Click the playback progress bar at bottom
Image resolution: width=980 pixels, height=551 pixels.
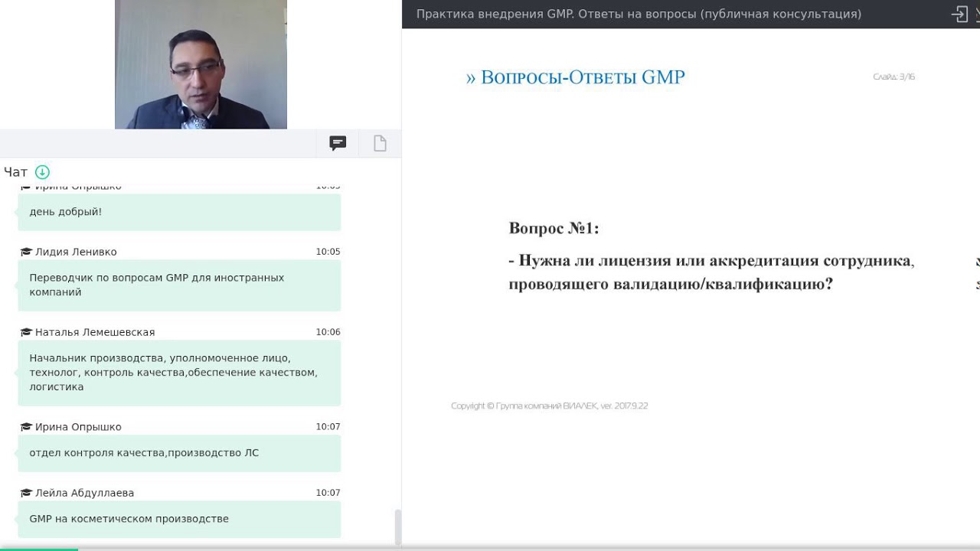pyautogui.click(x=490, y=549)
